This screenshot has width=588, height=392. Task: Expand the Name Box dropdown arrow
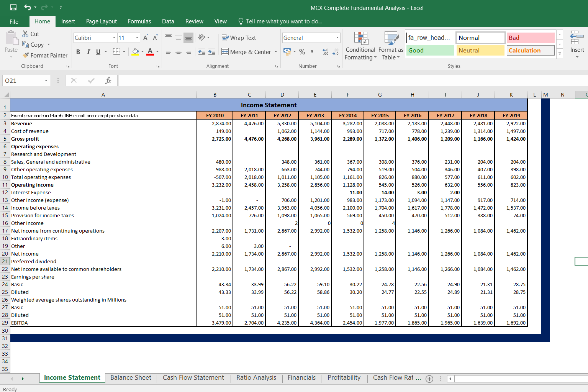point(46,80)
